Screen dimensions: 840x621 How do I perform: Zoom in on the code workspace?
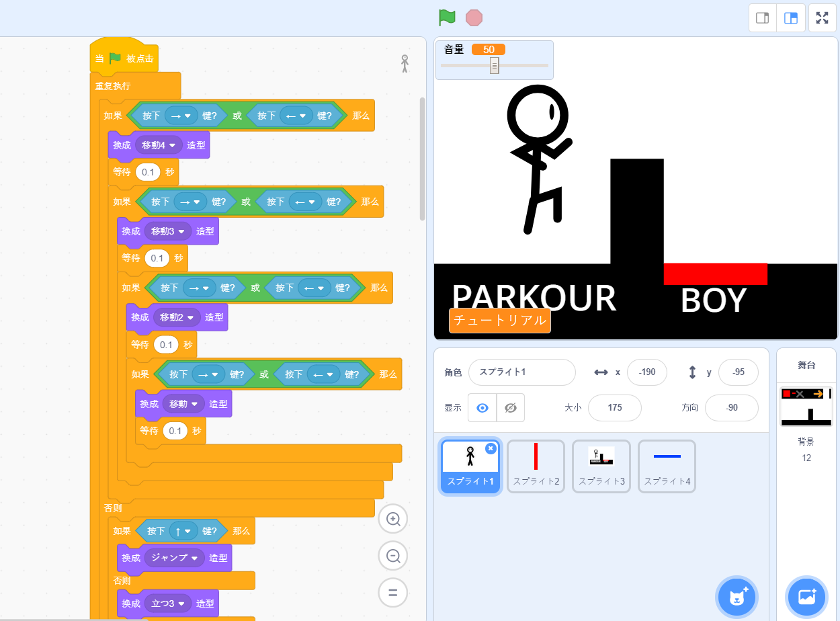click(393, 519)
